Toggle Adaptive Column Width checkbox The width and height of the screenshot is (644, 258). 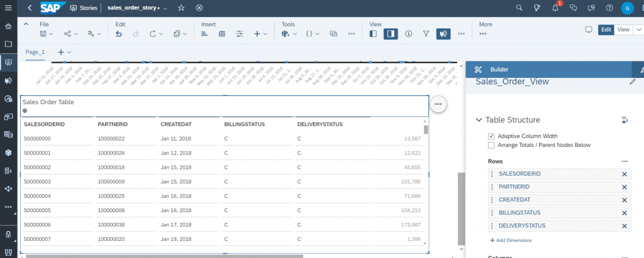pos(491,136)
